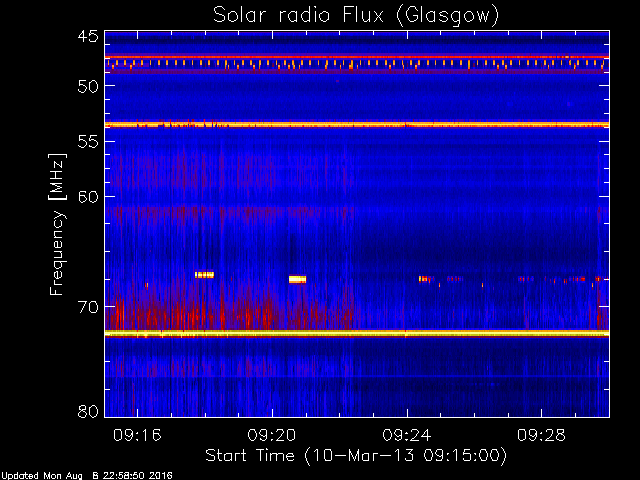The width and height of the screenshot is (640, 480).
Task: Click the 55 frequency tick label
Action: (88, 142)
